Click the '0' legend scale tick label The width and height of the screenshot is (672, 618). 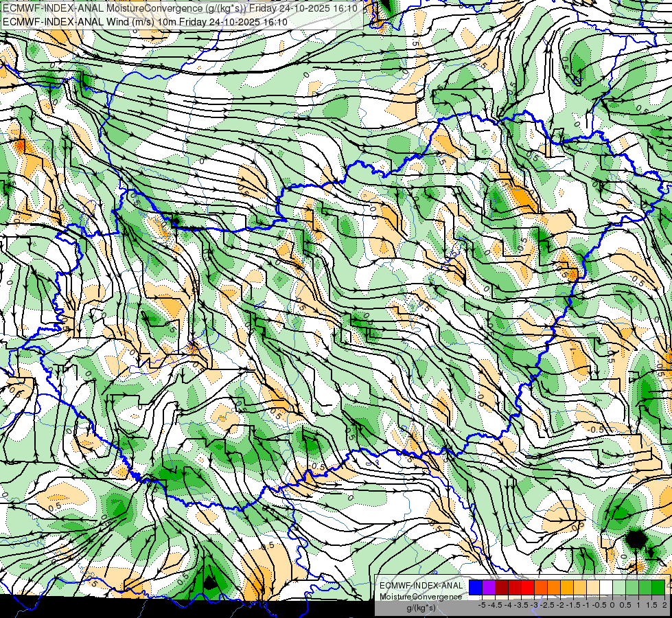pos(612,606)
